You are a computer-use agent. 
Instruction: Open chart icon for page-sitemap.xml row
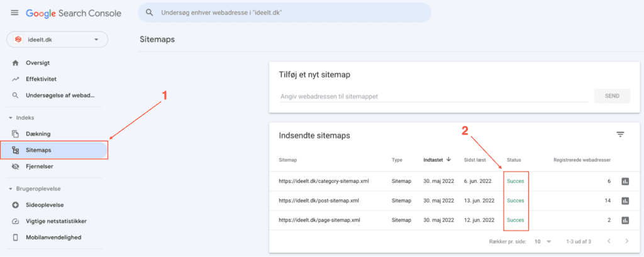pyautogui.click(x=625, y=220)
